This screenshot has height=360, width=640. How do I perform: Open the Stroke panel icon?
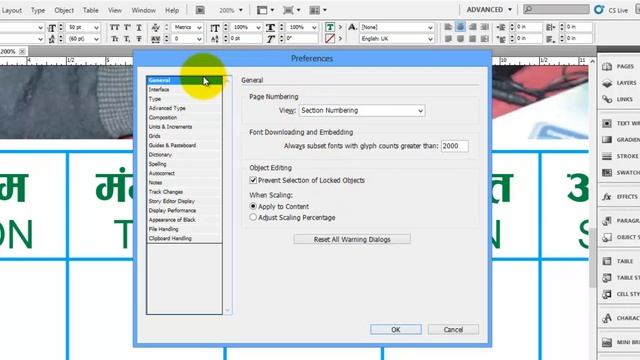607,156
